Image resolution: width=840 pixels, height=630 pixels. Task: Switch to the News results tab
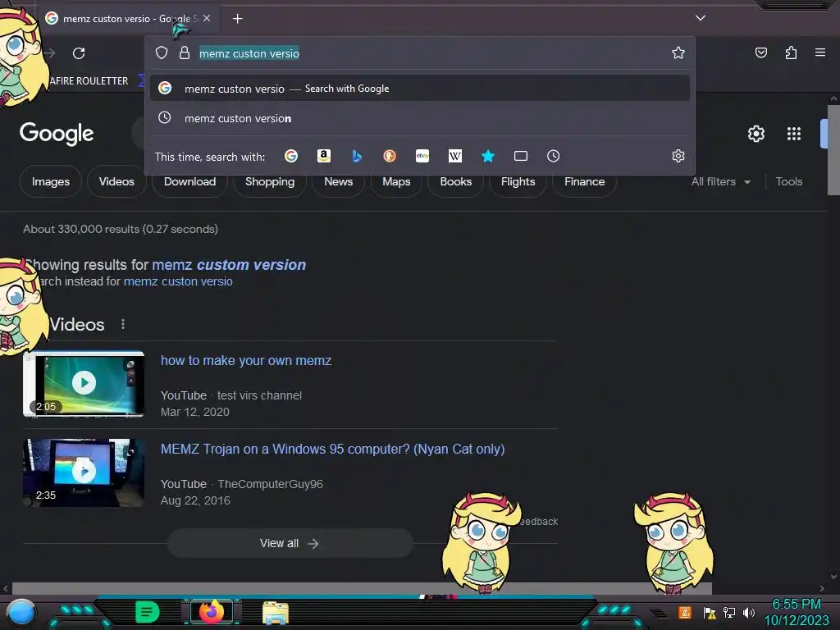[339, 181]
